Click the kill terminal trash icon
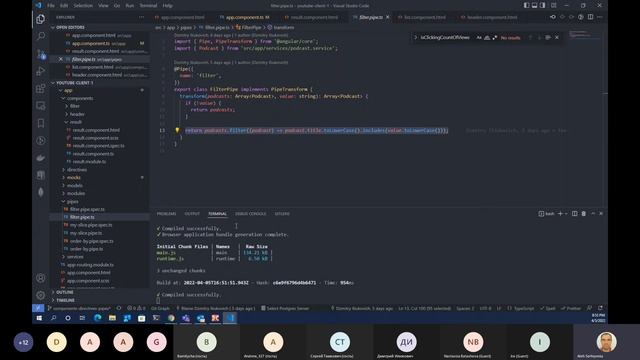640x360 pixels. (x=584, y=213)
